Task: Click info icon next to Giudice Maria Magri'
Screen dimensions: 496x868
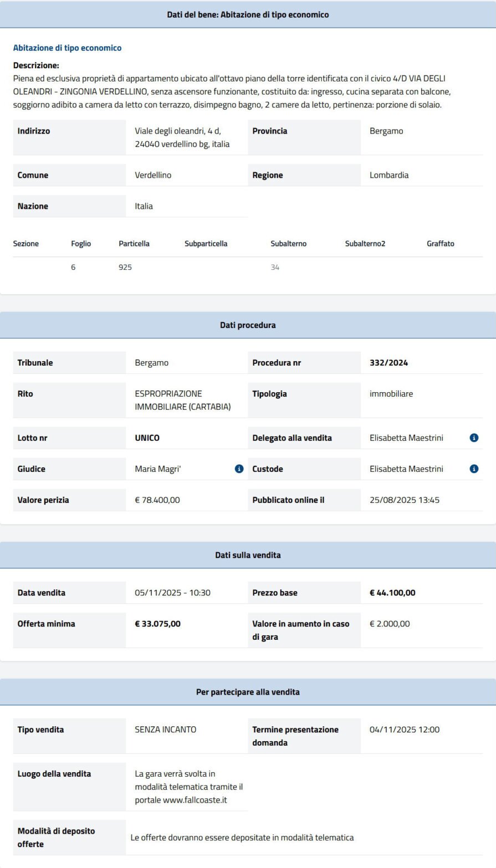Action: tap(239, 469)
